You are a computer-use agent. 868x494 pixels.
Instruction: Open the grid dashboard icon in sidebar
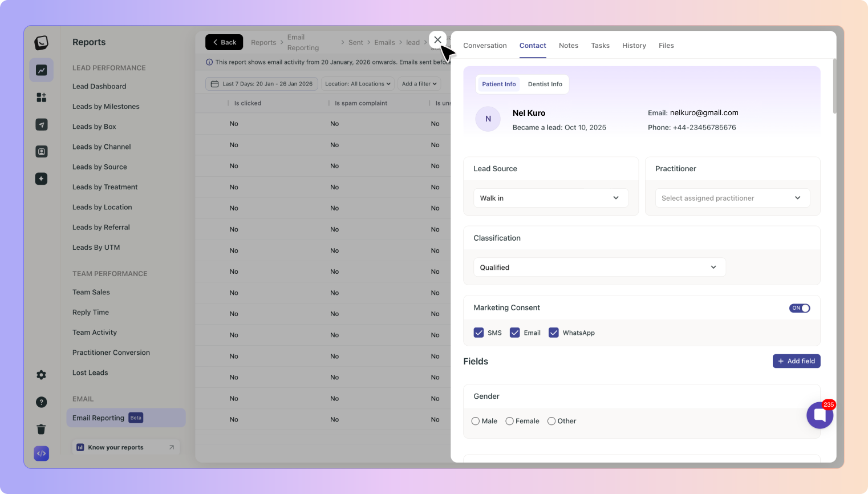click(x=42, y=98)
